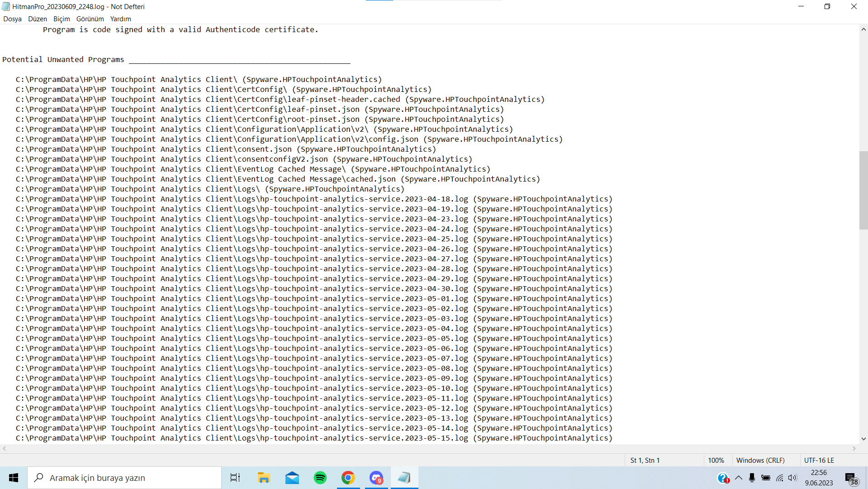Click the Notepad icon in the title bar

click(6, 6)
